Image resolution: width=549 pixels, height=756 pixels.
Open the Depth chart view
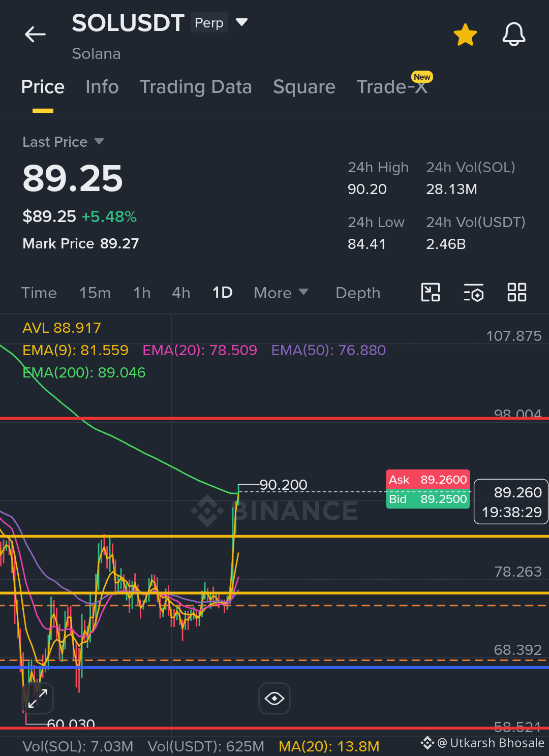(x=358, y=293)
